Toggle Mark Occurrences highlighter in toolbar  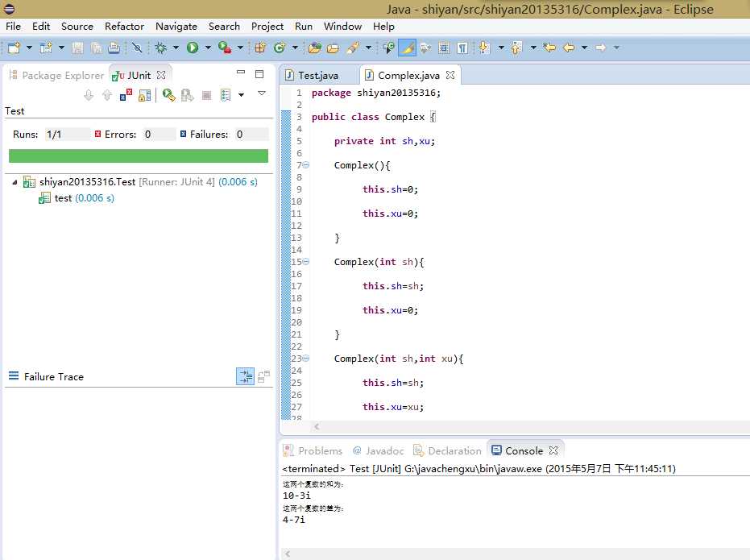point(408,48)
